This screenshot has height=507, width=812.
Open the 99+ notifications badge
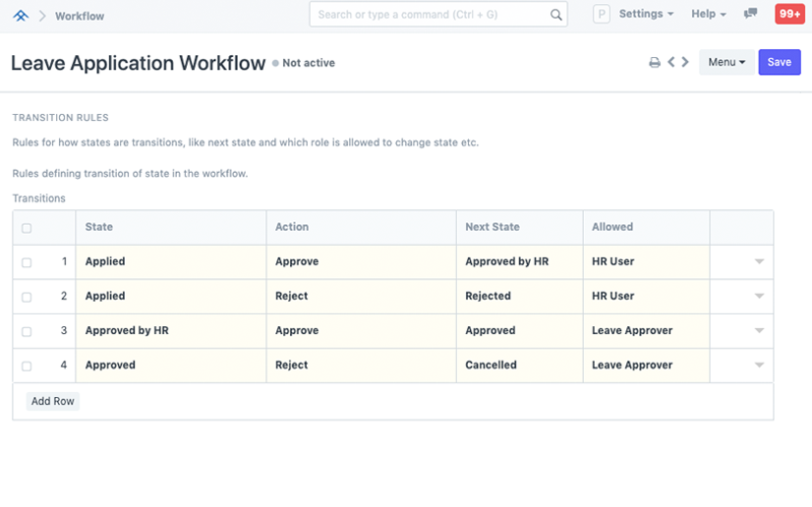click(x=788, y=15)
